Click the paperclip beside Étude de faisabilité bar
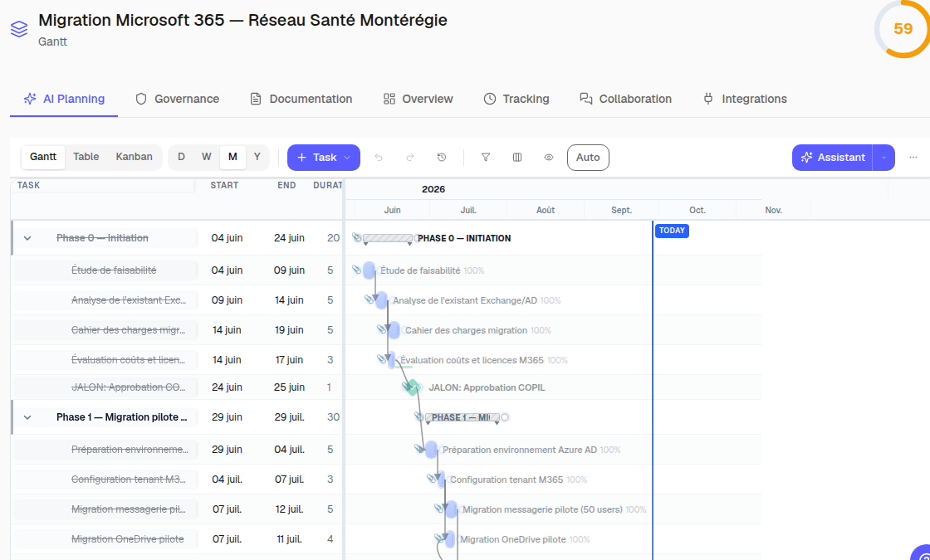 [356, 270]
